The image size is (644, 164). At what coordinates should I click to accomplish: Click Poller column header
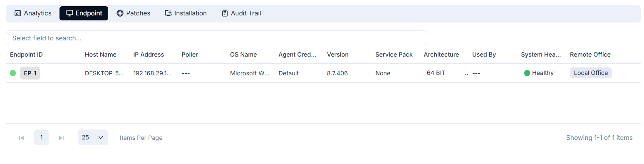(x=190, y=55)
